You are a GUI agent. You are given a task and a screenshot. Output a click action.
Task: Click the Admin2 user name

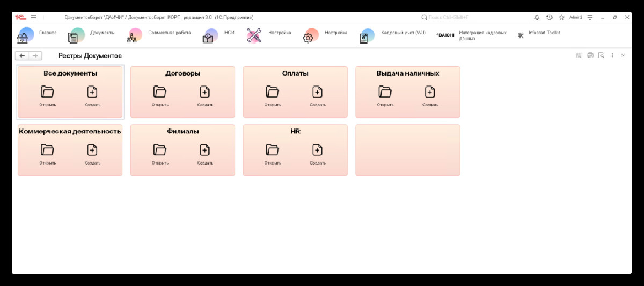click(x=576, y=17)
